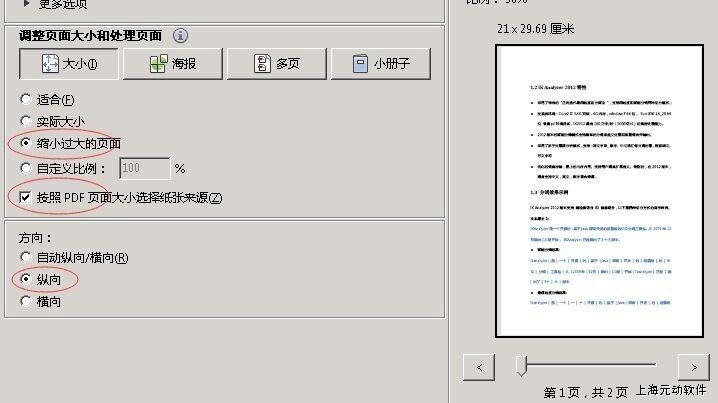Choose 缩小过大的页面 radio option

click(26, 144)
